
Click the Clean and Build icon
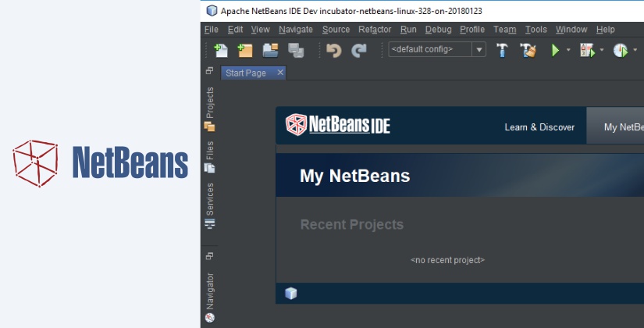[x=528, y=50]
